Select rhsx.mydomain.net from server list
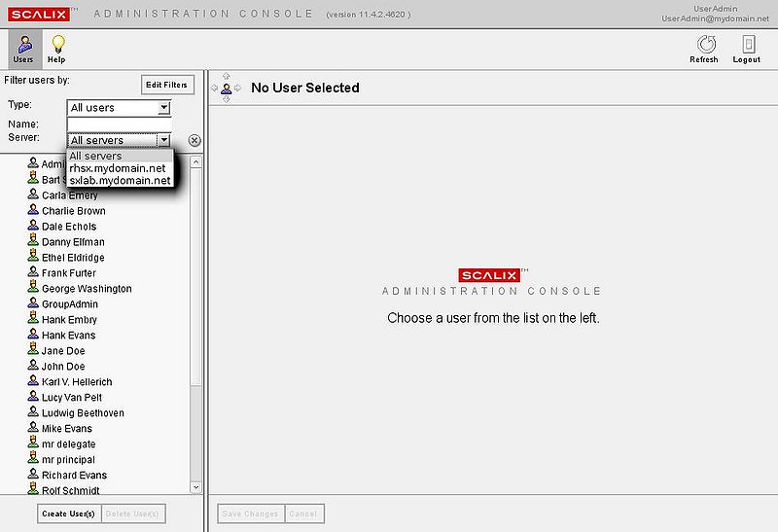778x532 pixels. pos(118,168)
